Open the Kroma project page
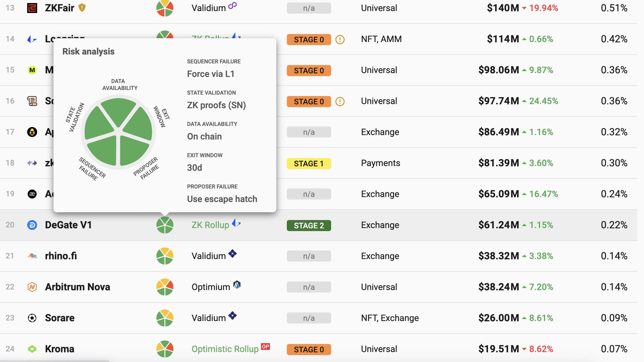Screen dimensions: 644x362 click(60, 349)
